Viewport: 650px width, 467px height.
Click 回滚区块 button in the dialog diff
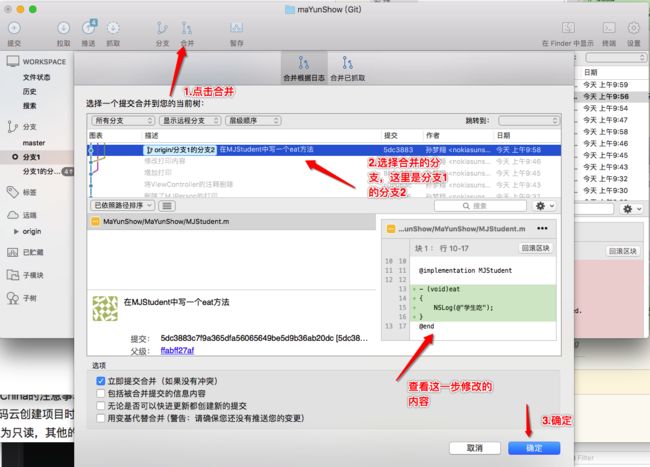coord(536,248)
